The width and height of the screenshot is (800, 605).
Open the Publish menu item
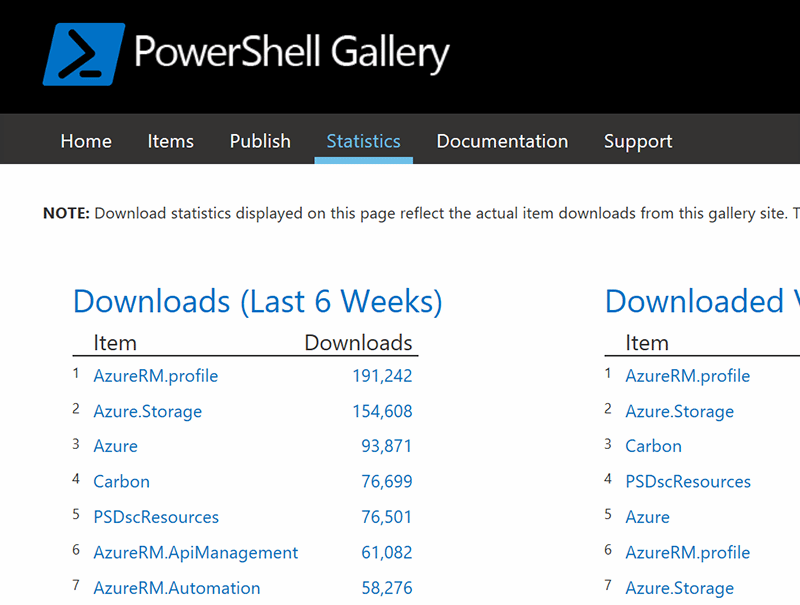click(260, 141)
